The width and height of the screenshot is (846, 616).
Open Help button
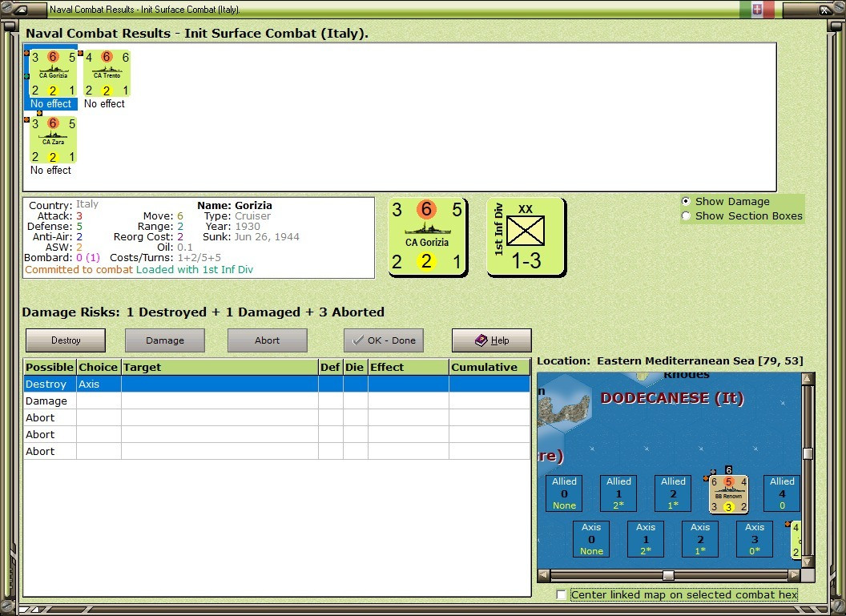tap(492, 340)
